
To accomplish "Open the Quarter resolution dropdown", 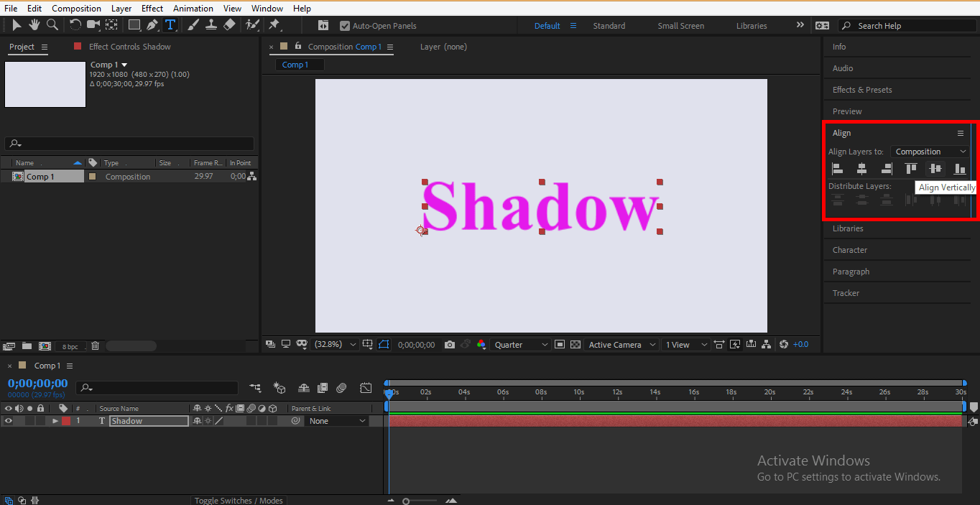I will click(521, 345).
